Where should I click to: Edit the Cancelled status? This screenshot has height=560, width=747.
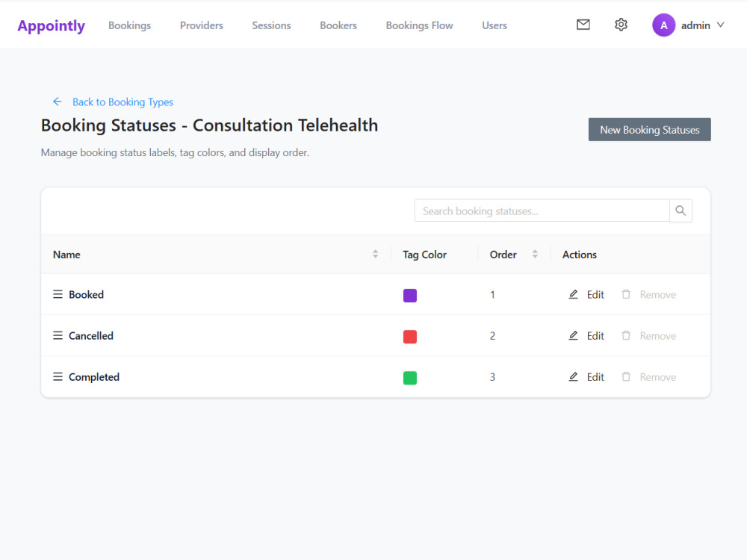tap(595, 336)
